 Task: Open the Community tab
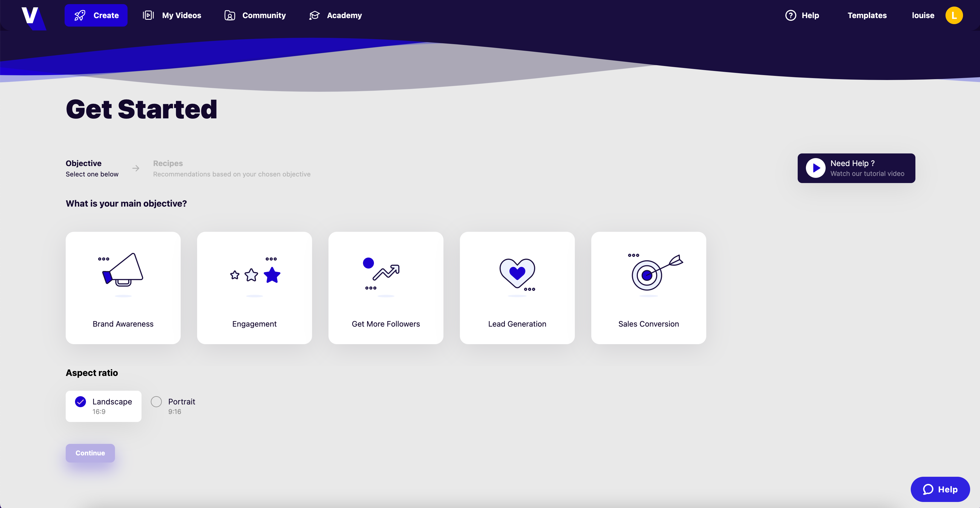[x=255, y=16]
